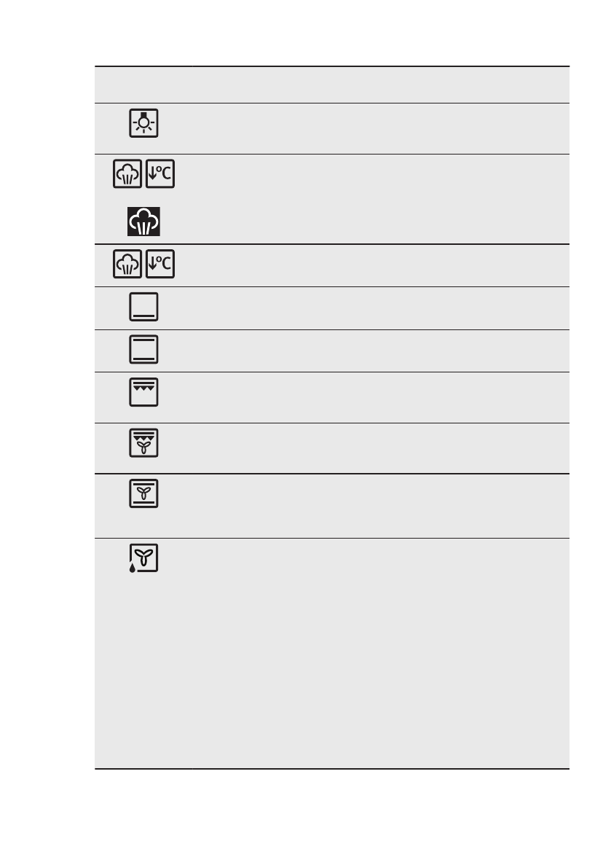Click the °C icon in the row above bottom heat
611x868 pixels.
click(x=161, y=264)
